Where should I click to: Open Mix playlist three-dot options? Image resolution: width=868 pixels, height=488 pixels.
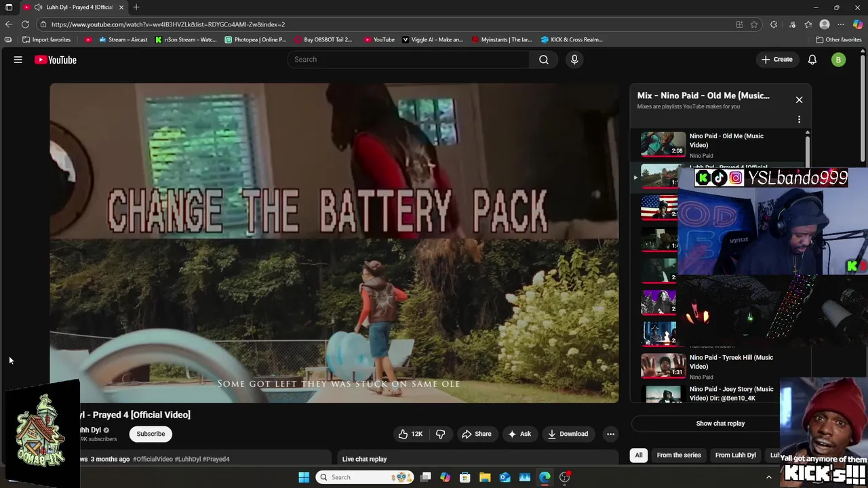click(x=799, y=119)
